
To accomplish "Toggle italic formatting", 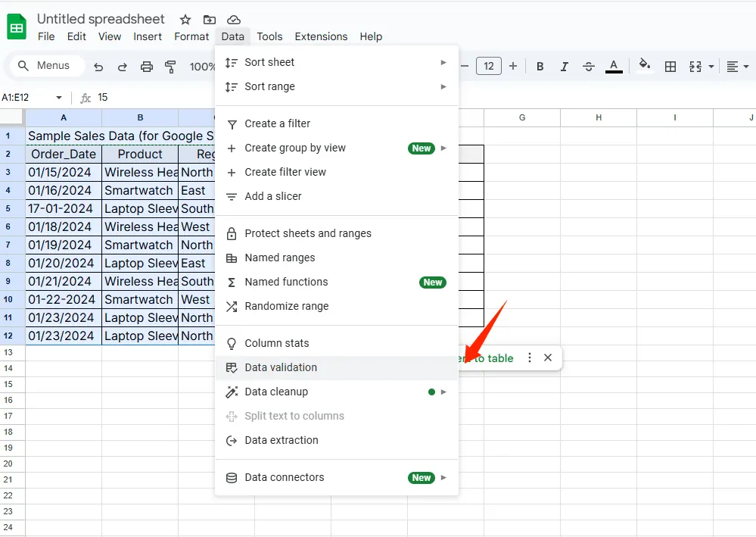I will coord(564,67).
